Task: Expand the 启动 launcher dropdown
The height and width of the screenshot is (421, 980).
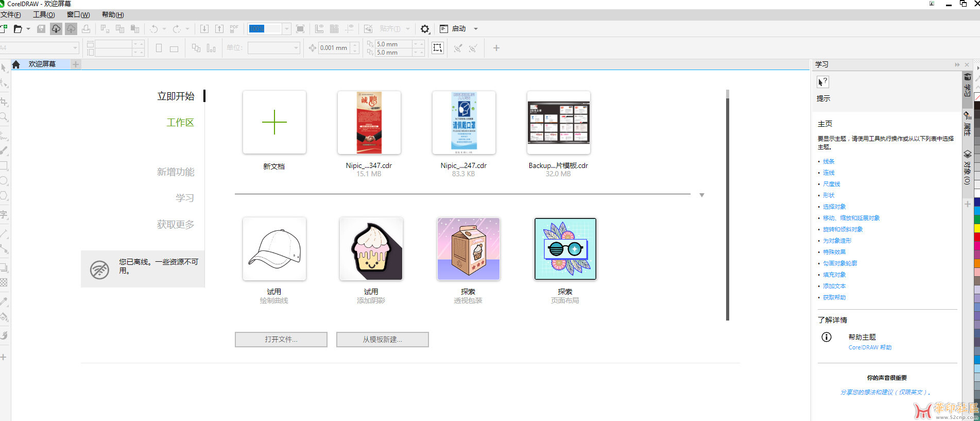Action: (476, 29)
